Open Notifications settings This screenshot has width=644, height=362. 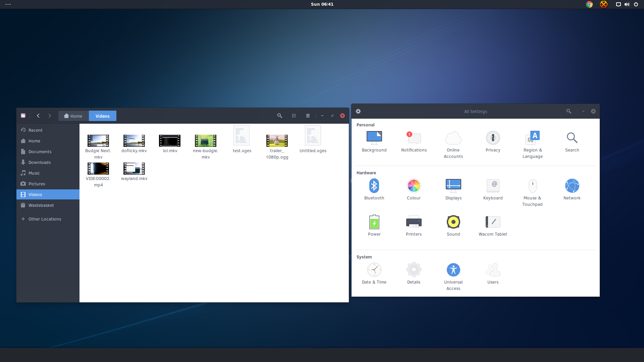414,142
